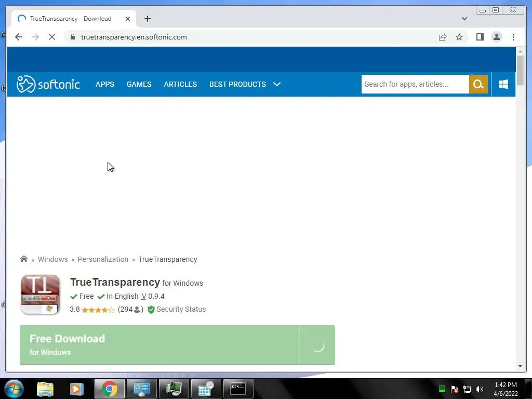The width and height of the screenshot is (532, 399).
Task: Click the V 0.9.4 version label
Action: (x=153, y=296)
